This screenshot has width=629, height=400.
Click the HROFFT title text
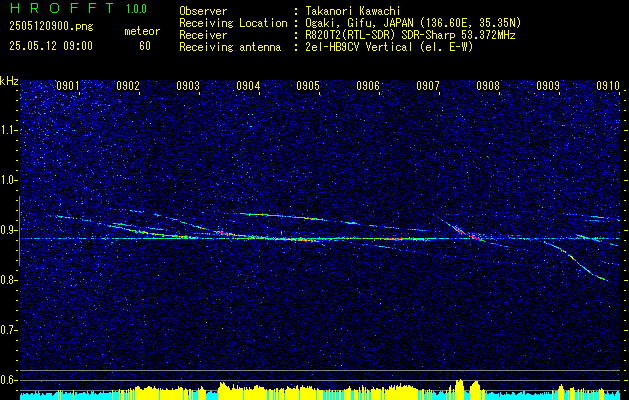tap(61, 8)
